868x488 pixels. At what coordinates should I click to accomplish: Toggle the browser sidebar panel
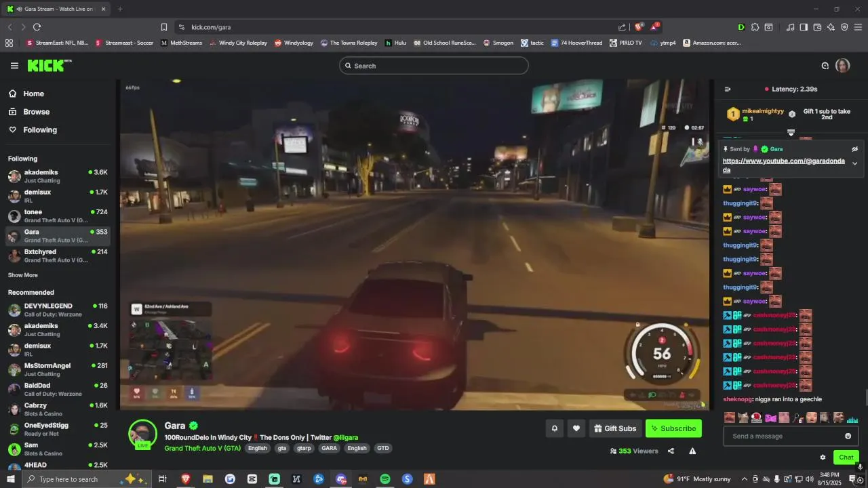[x=804, y=27]
